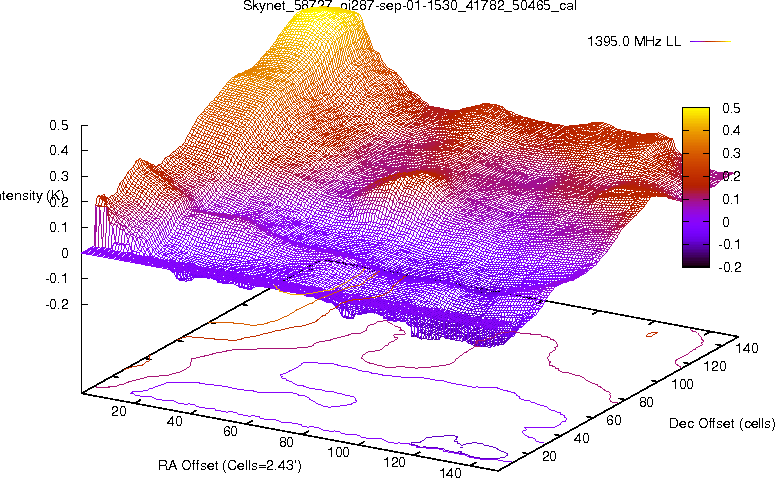Select tick 20 on the RA Offset axis
The height and width of the screenshot is (478, 775).
(x=119, y=411)
